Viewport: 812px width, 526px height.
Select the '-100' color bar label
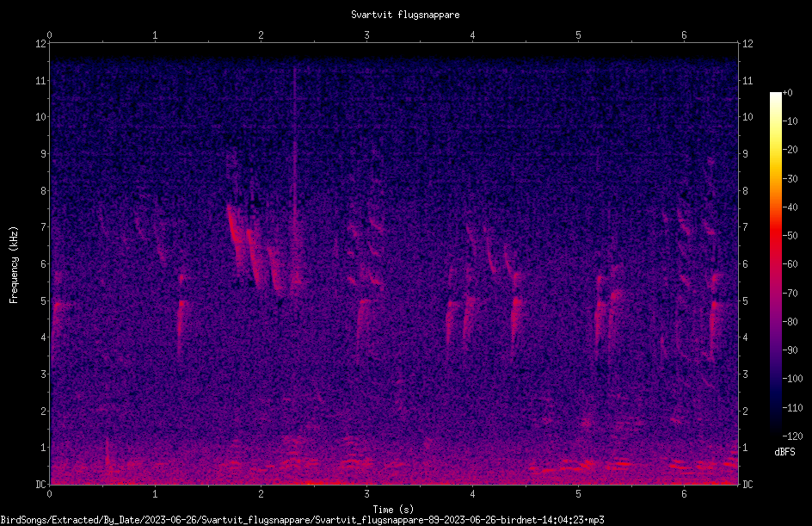click(x=792, y=379)
